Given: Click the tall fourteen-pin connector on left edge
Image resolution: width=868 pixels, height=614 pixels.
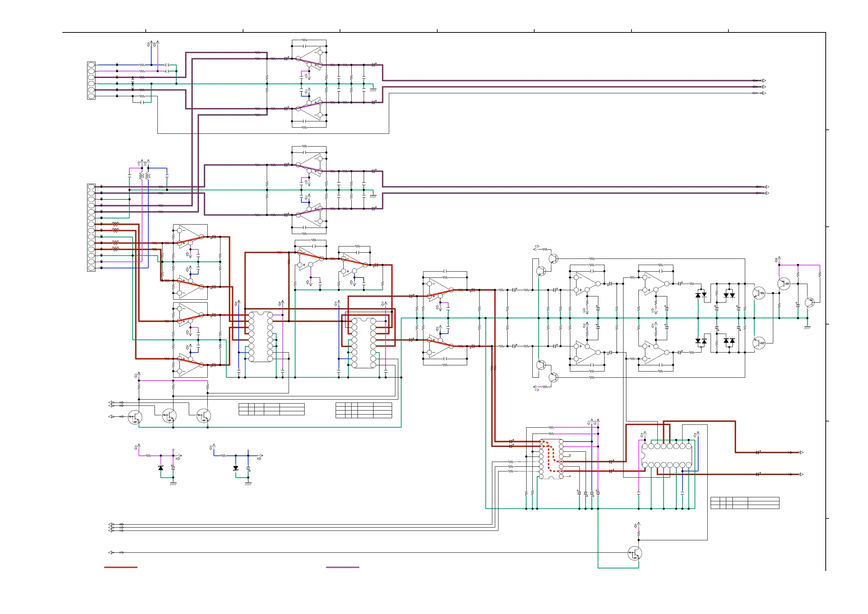Looking at the screenshot, I should (x=91, y=228).
